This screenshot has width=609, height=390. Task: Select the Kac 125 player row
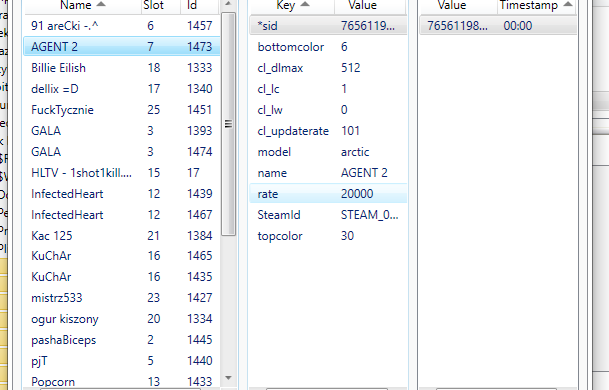pyautogui.click(x=122, y=235)
